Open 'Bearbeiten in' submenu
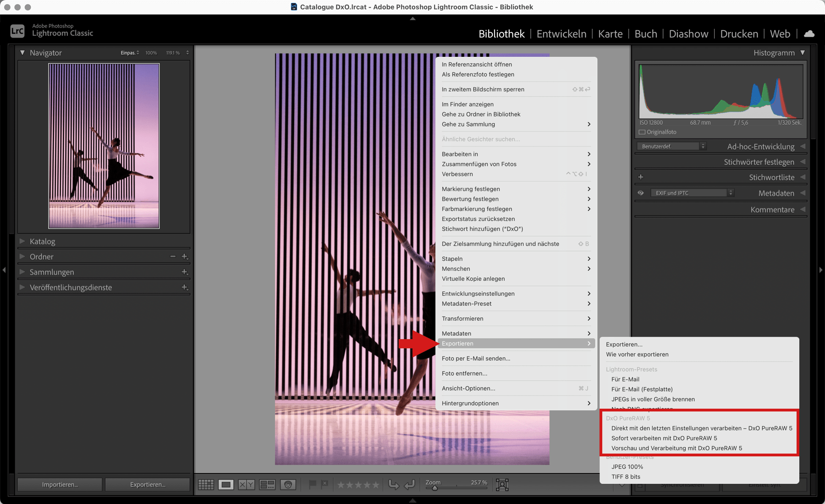Screen dimensions: 825x504 tap(516, 154)
